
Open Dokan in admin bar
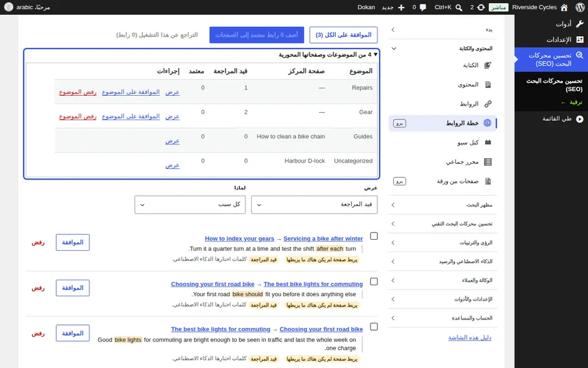[366, 7]
